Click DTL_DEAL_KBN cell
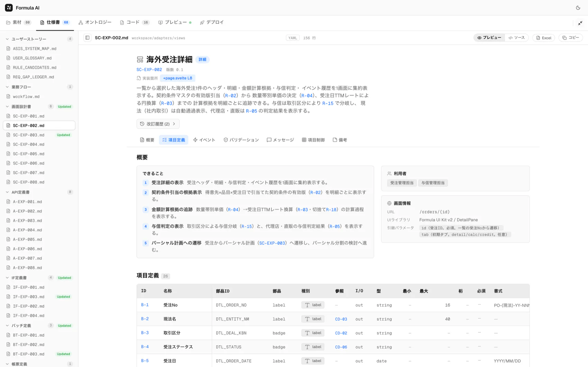The height and width of the screenshot is (367, 588). pyautogui.click(x=231, y=333)
